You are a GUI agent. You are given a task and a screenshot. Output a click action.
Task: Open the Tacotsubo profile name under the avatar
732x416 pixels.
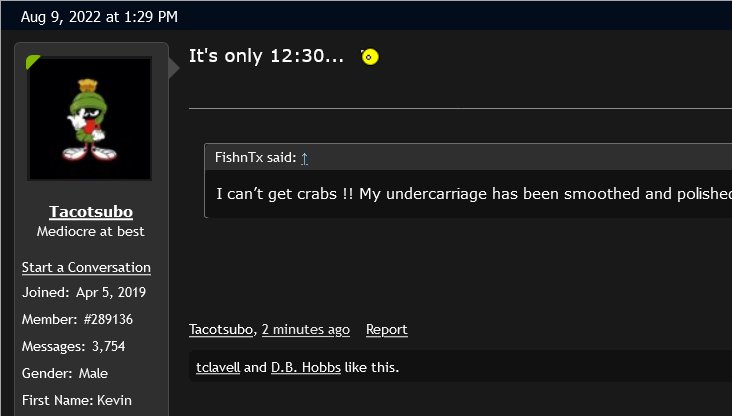(x=91, y=212)
